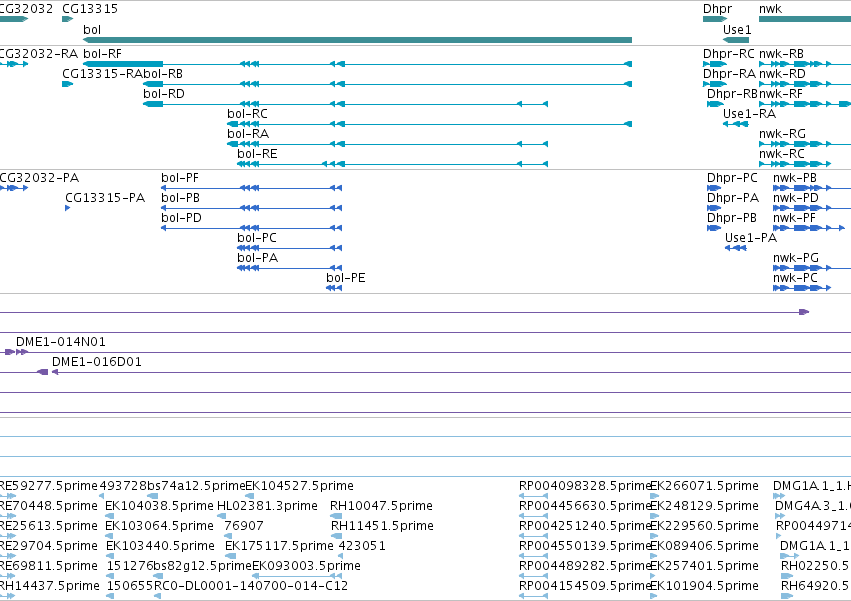
Task: Select transcript bol-RD
Action: 345,104
